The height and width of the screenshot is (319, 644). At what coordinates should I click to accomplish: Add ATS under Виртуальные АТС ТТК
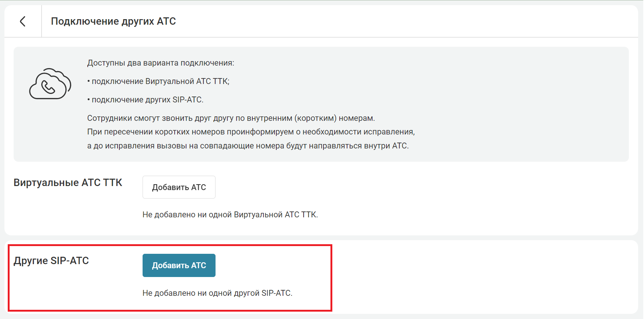tap(179, 187)
